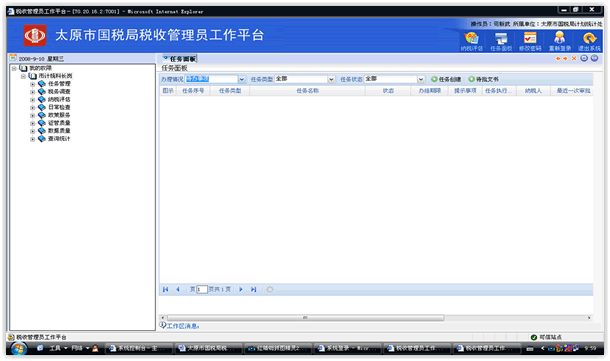Click the 任务创建 button
Image resolution: width=610 pixels, height=361 pixels.
(x=446, y=79)
